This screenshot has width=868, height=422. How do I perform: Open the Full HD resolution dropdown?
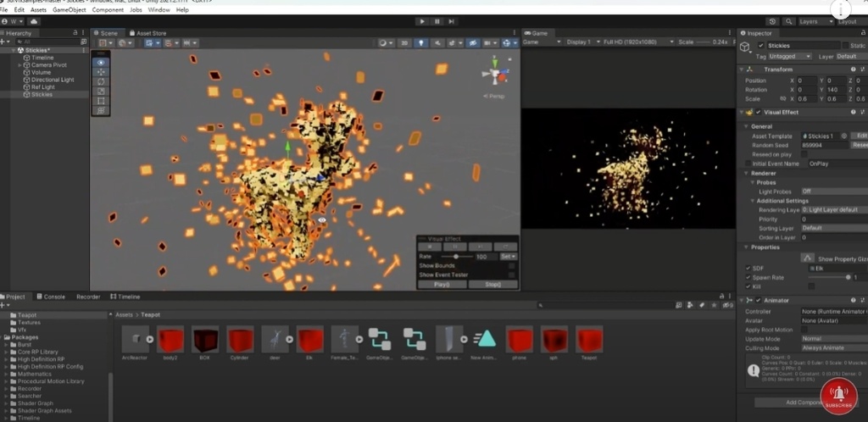pos(639,42)
